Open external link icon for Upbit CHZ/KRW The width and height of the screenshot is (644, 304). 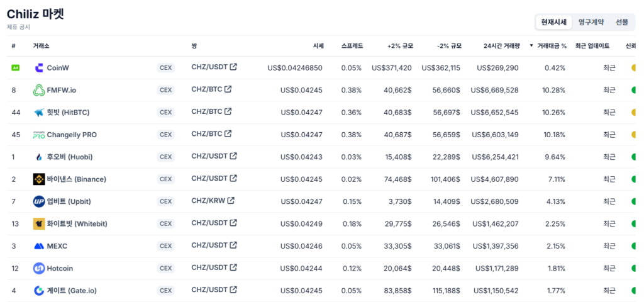tap(231, 201)
